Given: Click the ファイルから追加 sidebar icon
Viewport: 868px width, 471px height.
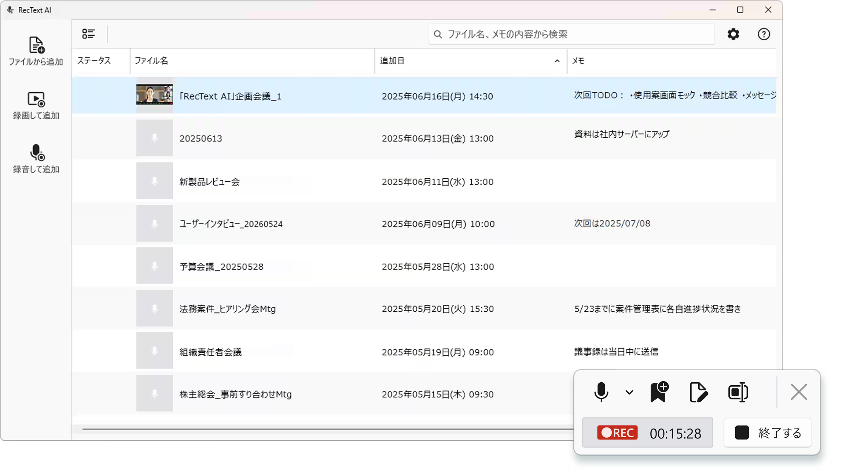Looking at the screenshot, I should pos(36,45).
